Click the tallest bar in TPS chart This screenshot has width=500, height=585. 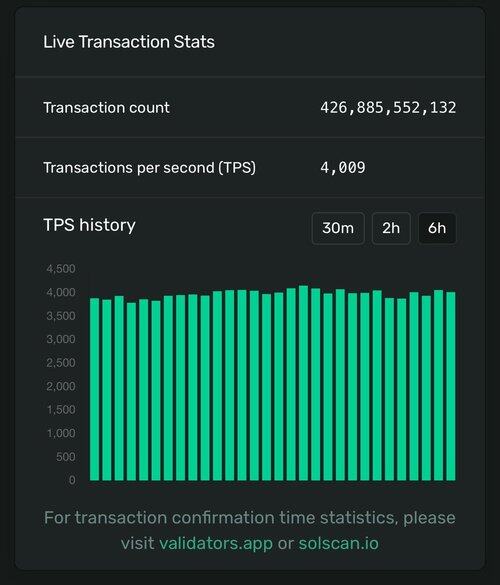click(x=303, y=383)
